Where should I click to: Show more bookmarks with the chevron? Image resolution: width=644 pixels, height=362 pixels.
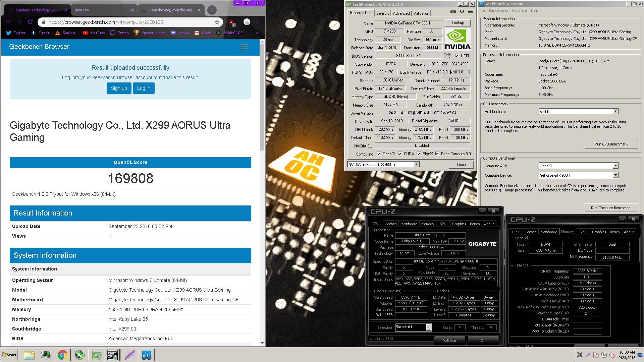click(x=257, y=33)
